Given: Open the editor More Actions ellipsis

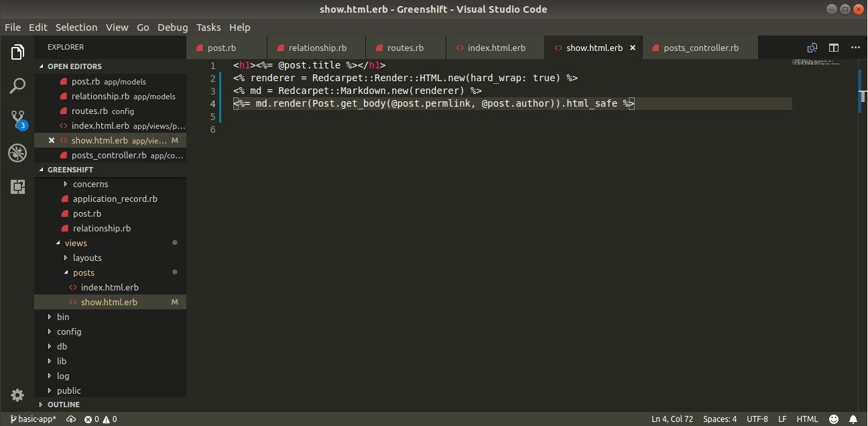Looking at the screenshot, I should pos(855,48).
